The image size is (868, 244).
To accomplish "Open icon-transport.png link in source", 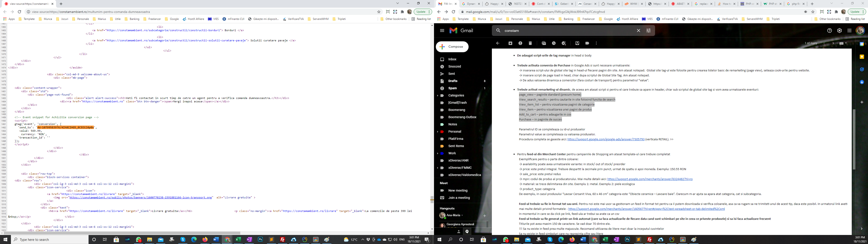I will (x=141, y=197).
